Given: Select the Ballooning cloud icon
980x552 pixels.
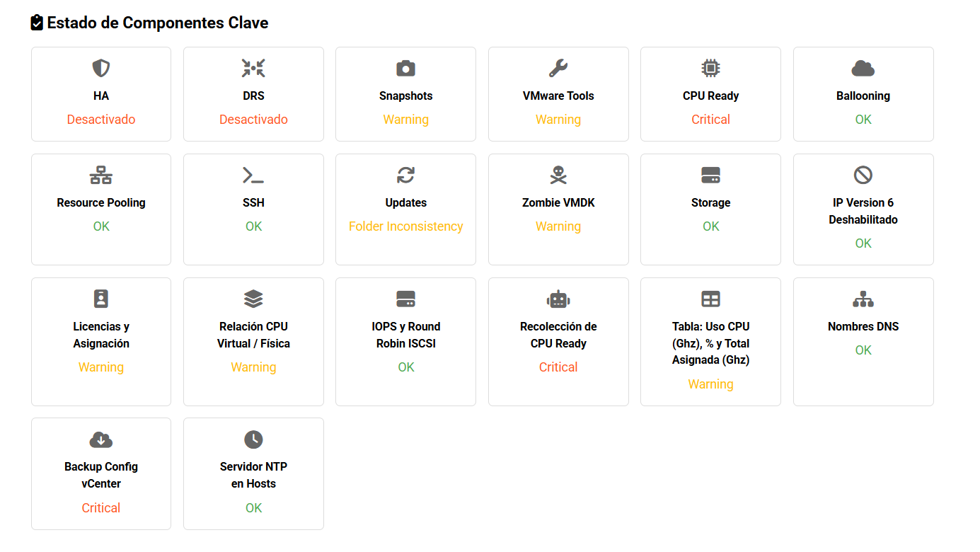Looking at the screenshot, I should point(863,69).
